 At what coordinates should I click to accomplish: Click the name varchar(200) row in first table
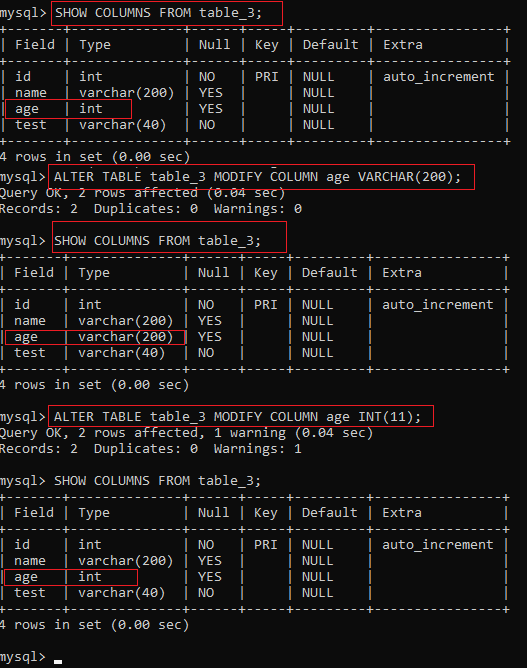tap(255, 93)
